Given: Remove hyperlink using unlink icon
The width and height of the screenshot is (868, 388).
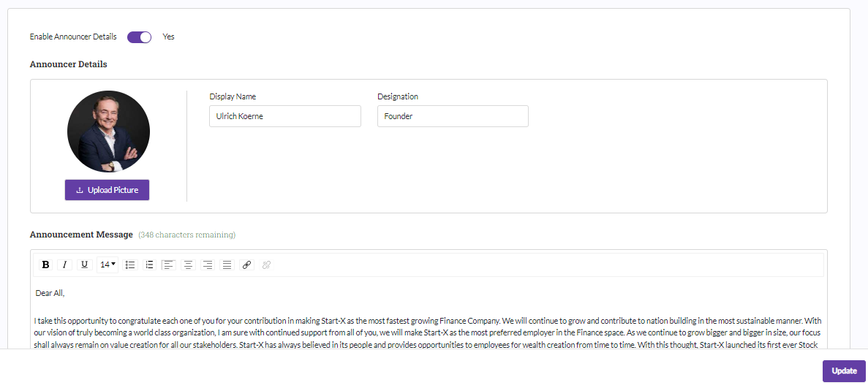Looking at the screenshot, I should click(266, 265).
